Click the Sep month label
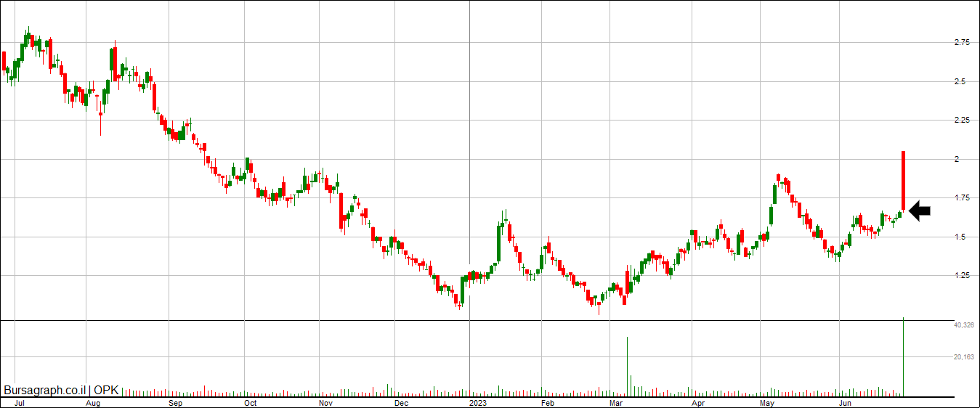Screen dimensions: 980x408 [176, 402]
